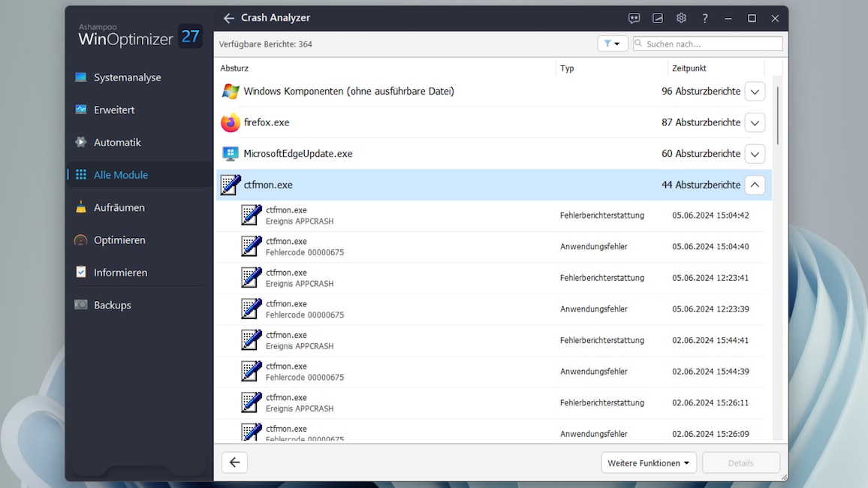This screenshot has height=488, width=868.
Task: Click '60 Absturzberichte' count text
Action: (x=701, y=154)
